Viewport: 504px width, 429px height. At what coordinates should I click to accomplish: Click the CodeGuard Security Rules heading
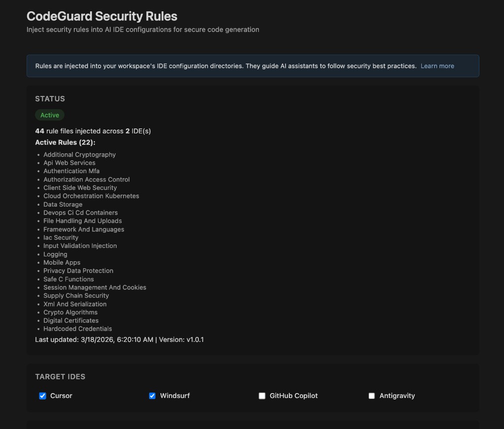(101, 16)
